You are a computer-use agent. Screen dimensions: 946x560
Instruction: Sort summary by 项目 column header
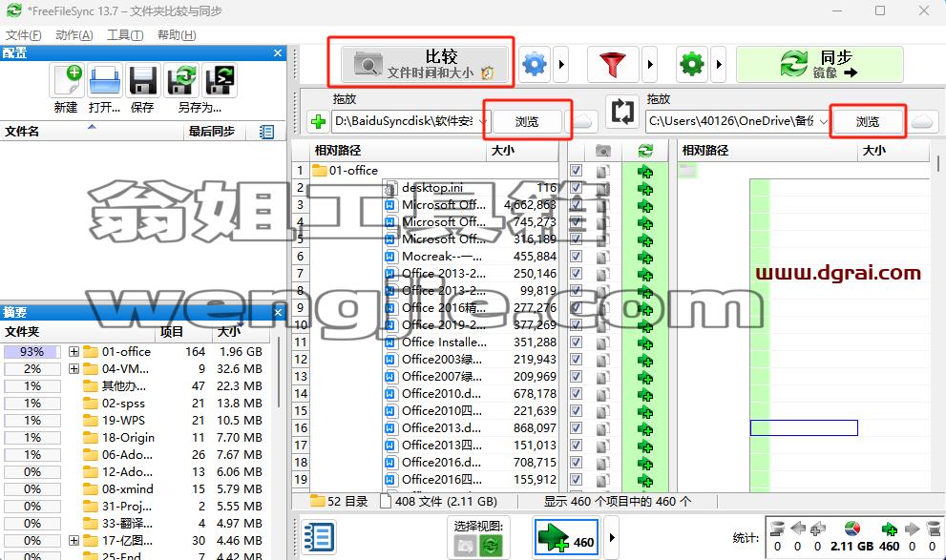coord(184,332)
